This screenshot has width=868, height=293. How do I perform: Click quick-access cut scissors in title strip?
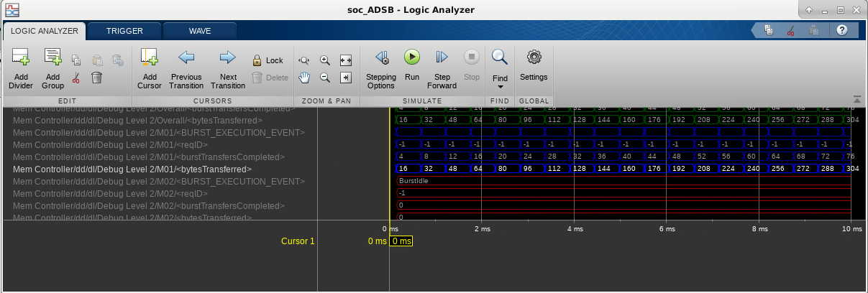(x=790, y=30)
